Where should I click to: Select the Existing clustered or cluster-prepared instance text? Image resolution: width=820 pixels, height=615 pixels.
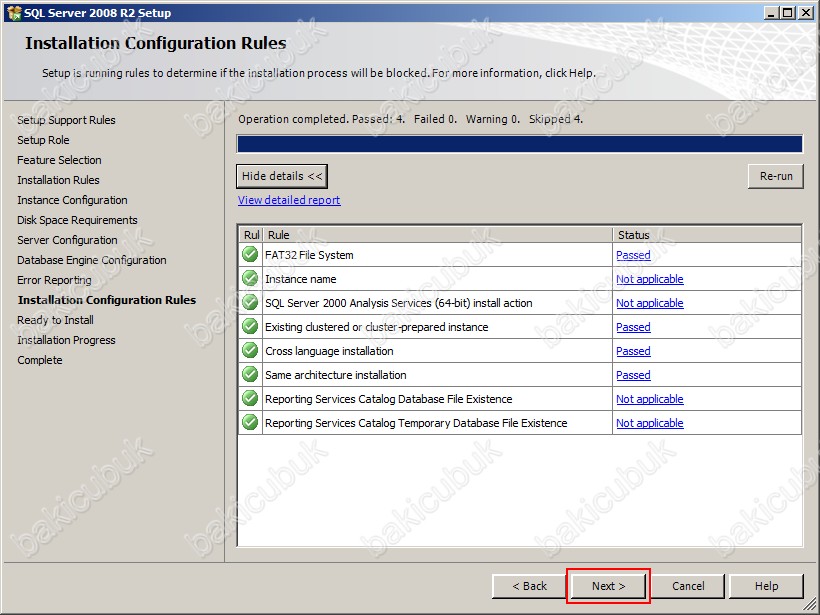377,327
